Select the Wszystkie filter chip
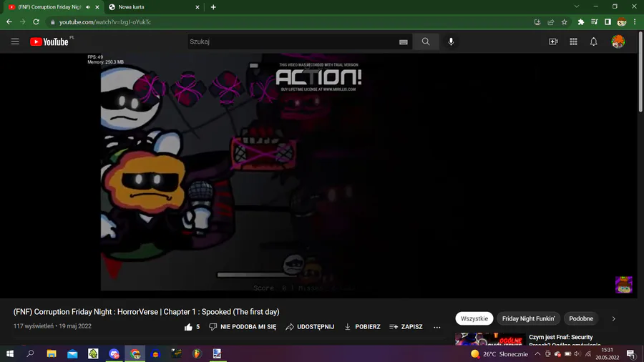Viewport: 644px width, 362px height. pos(474,318)
